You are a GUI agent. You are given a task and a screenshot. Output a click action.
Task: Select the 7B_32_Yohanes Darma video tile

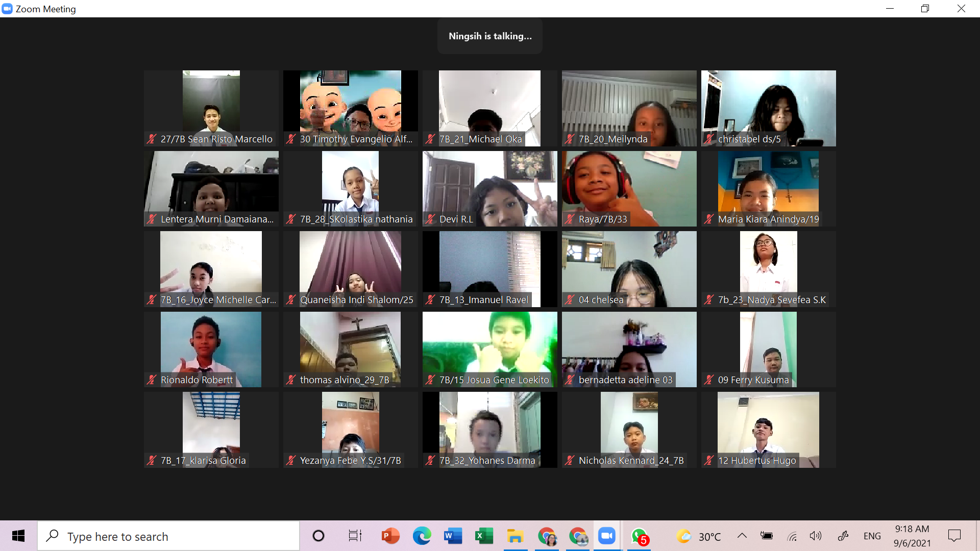[490, 430]
